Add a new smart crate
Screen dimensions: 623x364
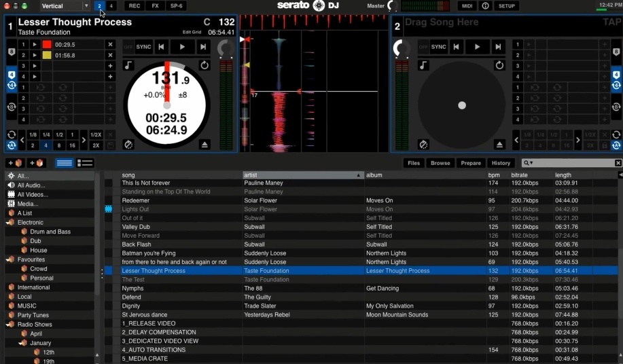click(36, 163)
